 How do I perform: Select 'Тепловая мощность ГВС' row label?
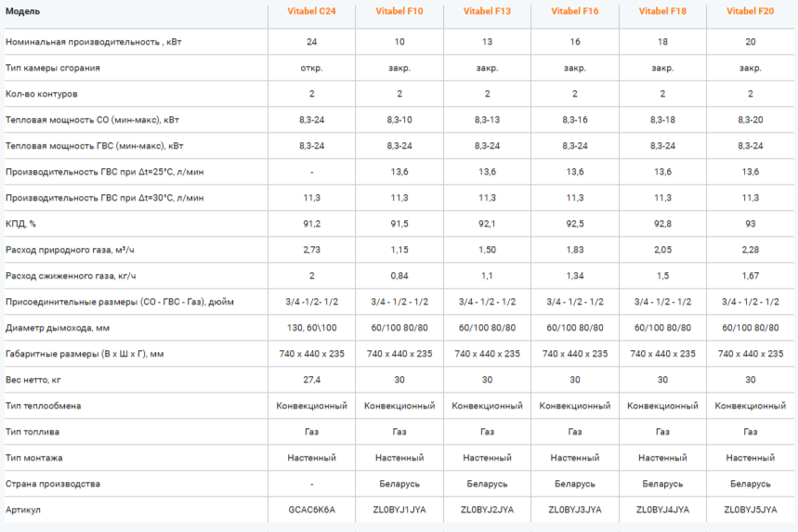[94, 146]
